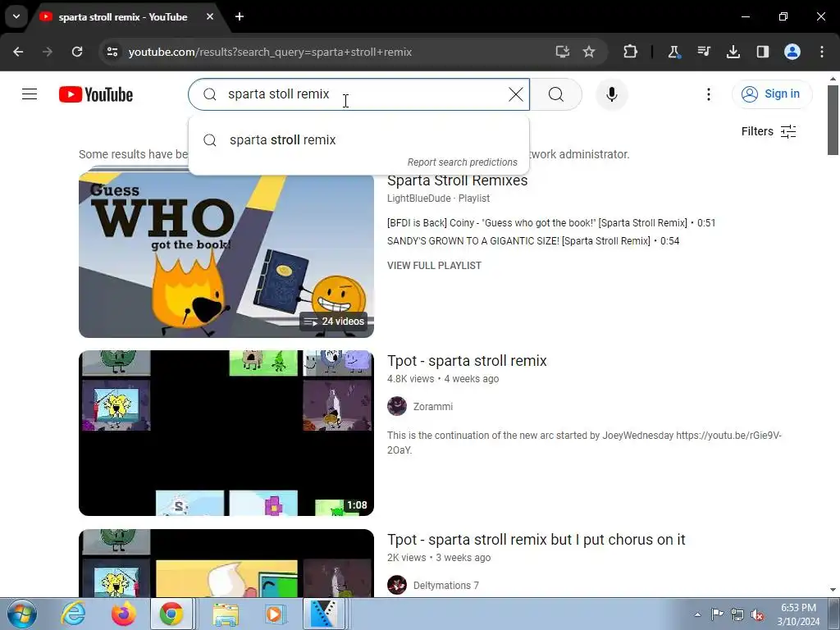Open 'Tpot - sparta stroll remix but I put chorus' title

[536, 540]
